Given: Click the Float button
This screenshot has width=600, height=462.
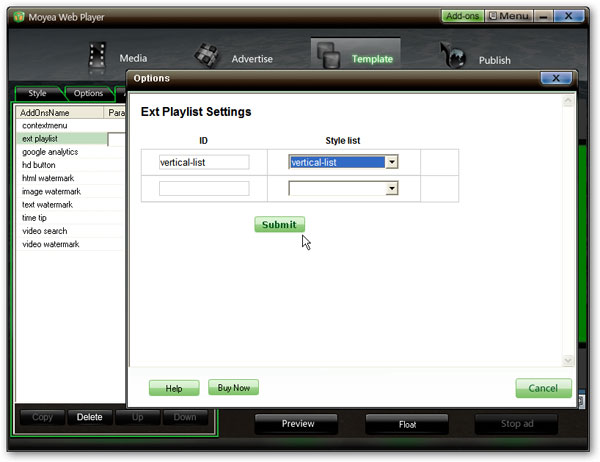Looking at the screenshot, I should tap(407, 424).
